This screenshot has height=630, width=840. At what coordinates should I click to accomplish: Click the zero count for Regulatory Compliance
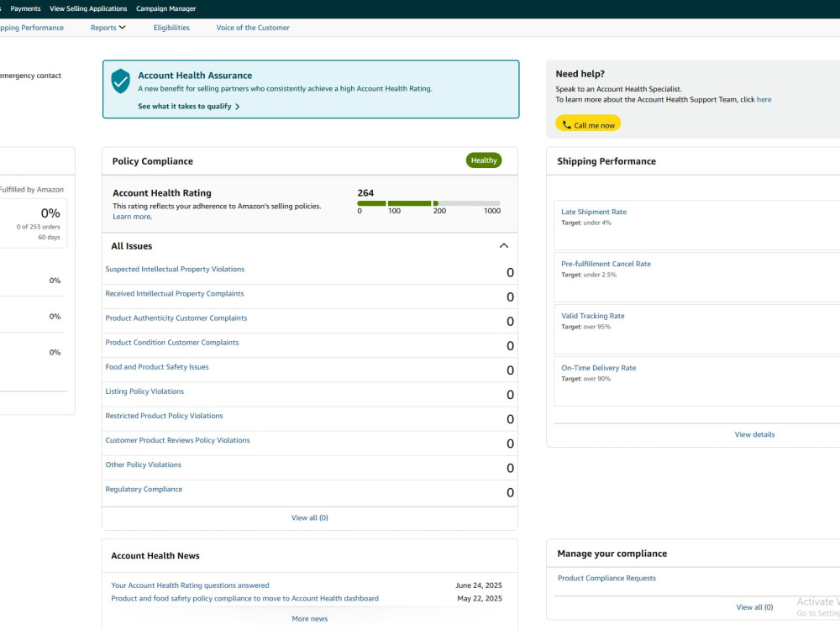pyautogui.click(x=510, y=492)
